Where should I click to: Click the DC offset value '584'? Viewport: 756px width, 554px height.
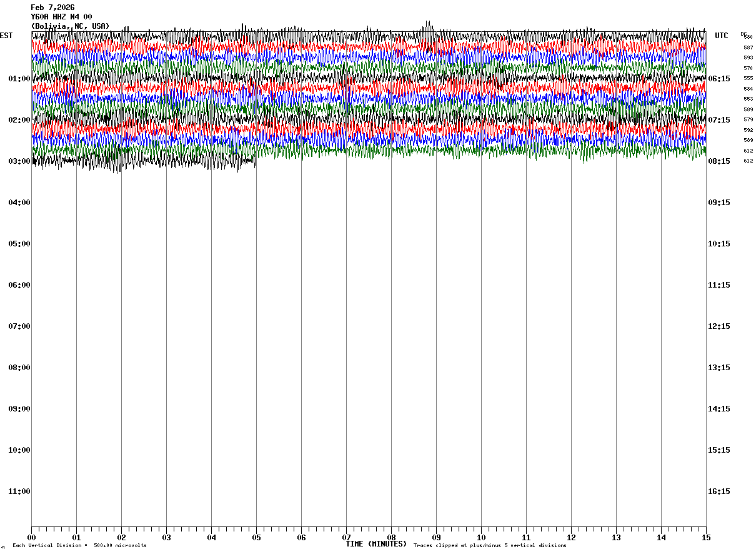(748, 89)
